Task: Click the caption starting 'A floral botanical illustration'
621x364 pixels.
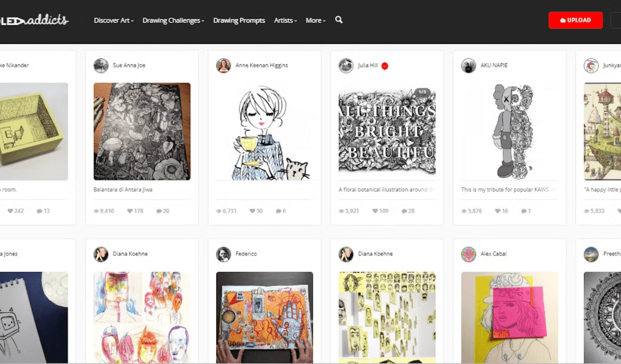Action: [x=387, y=189]
